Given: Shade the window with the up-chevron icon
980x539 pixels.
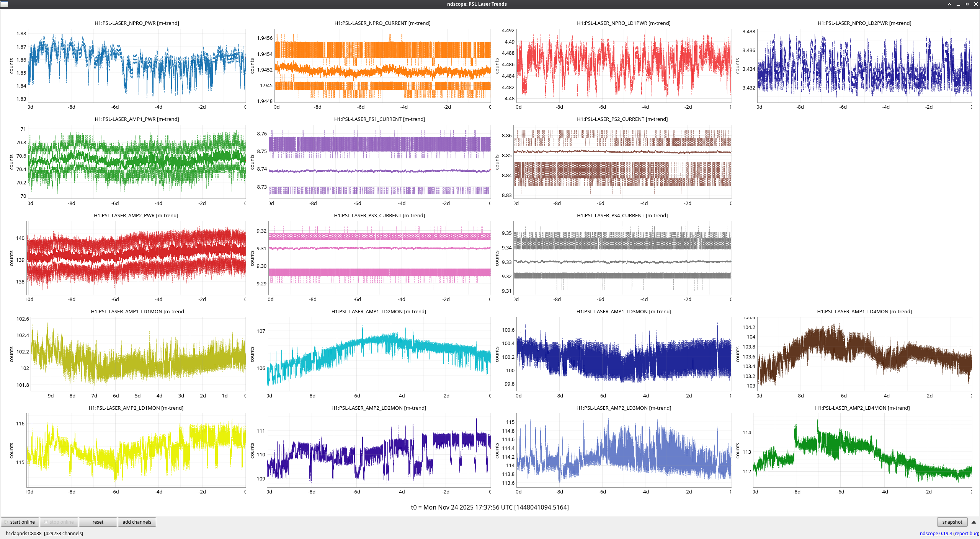Looking at the screenshot, I should (949, 4).
